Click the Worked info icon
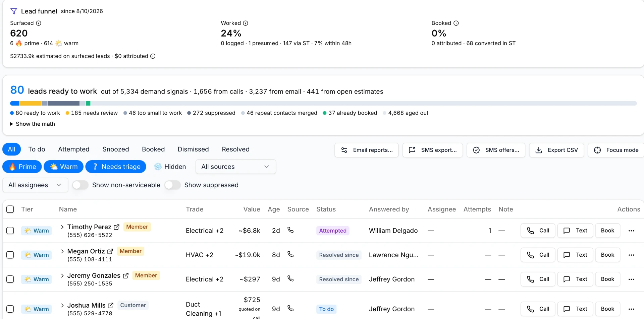Viewport: 644px width, 319px height. [x=246, y=23]
